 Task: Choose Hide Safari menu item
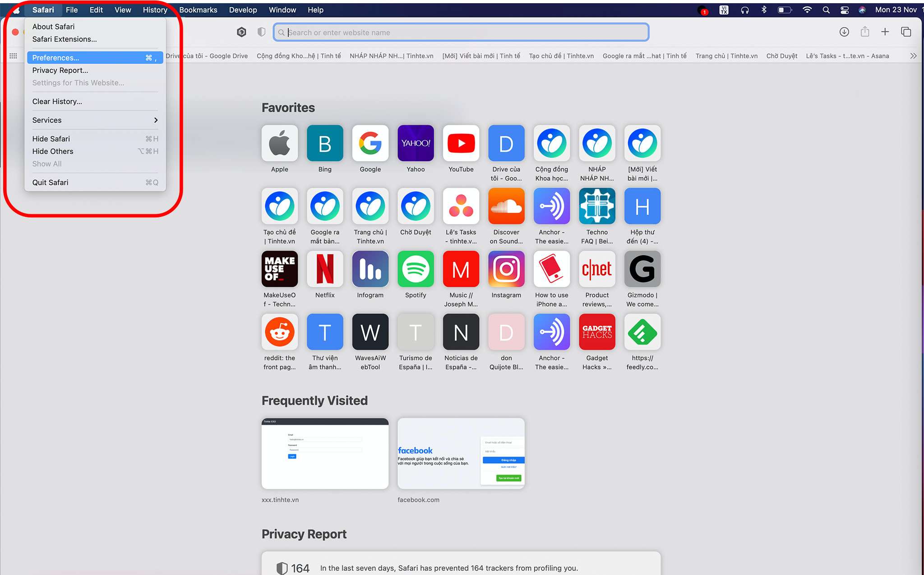click(95, 139)
